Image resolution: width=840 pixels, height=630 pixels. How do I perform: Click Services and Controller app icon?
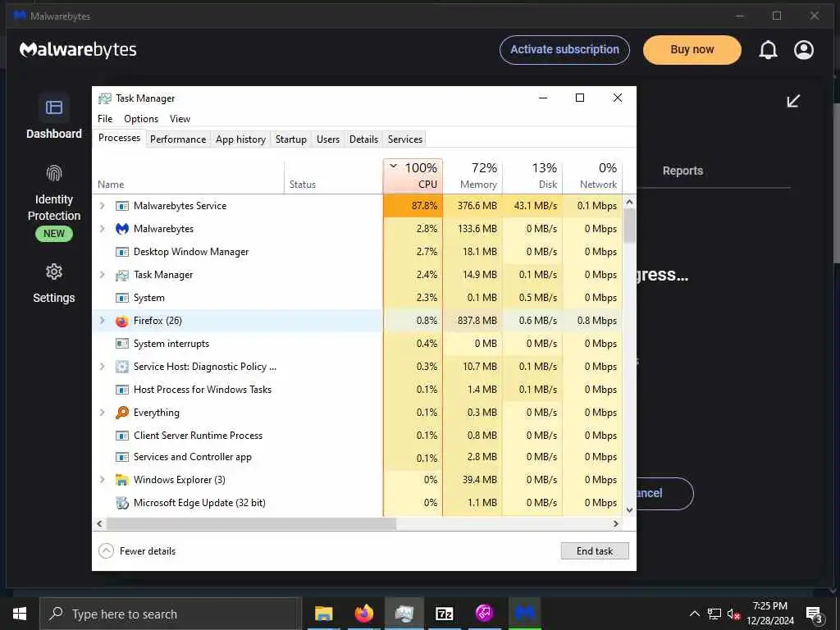coord(122,457)
